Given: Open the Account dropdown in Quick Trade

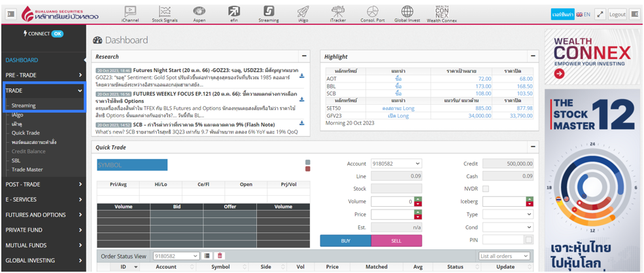Looking at the screenshot, I should tap(396, 164).
